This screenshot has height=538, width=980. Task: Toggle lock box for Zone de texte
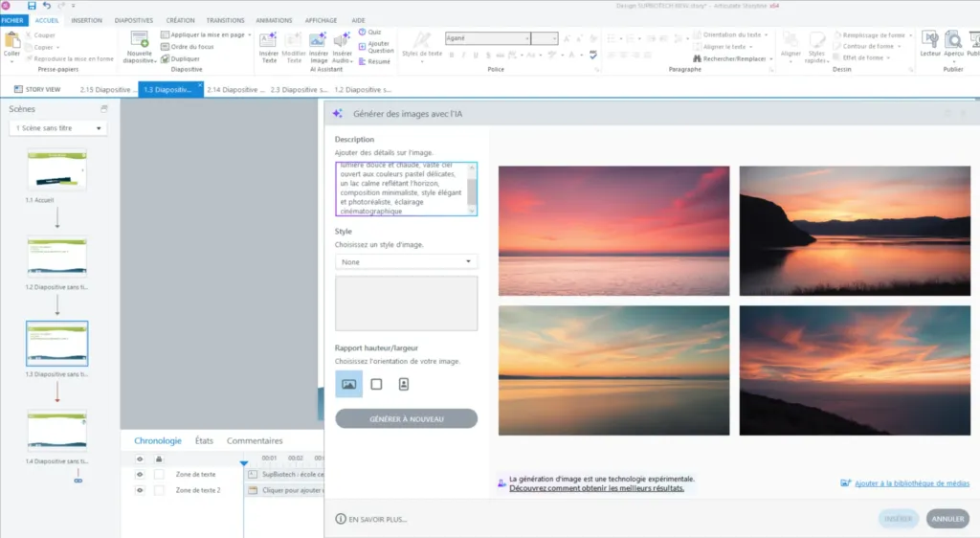pyautogui.click(x=159, y=474)
